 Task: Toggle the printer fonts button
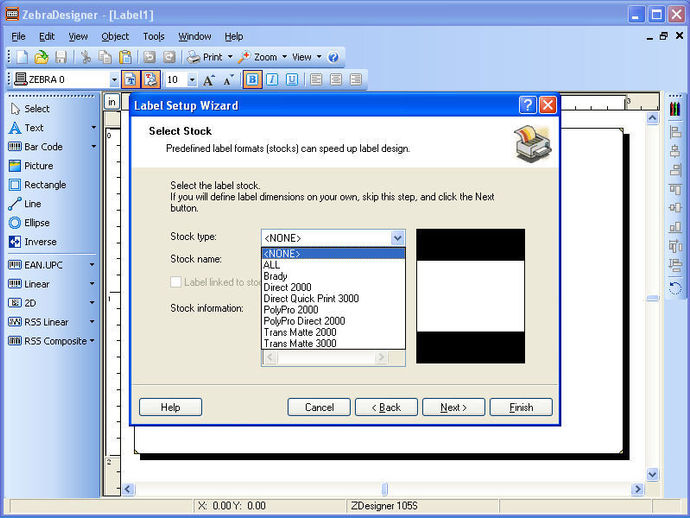point(131,80)
